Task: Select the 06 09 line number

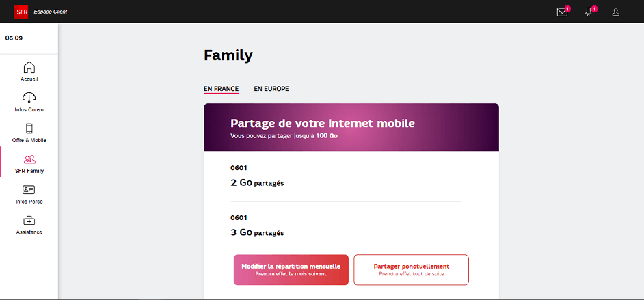Action: pos(14,38)
